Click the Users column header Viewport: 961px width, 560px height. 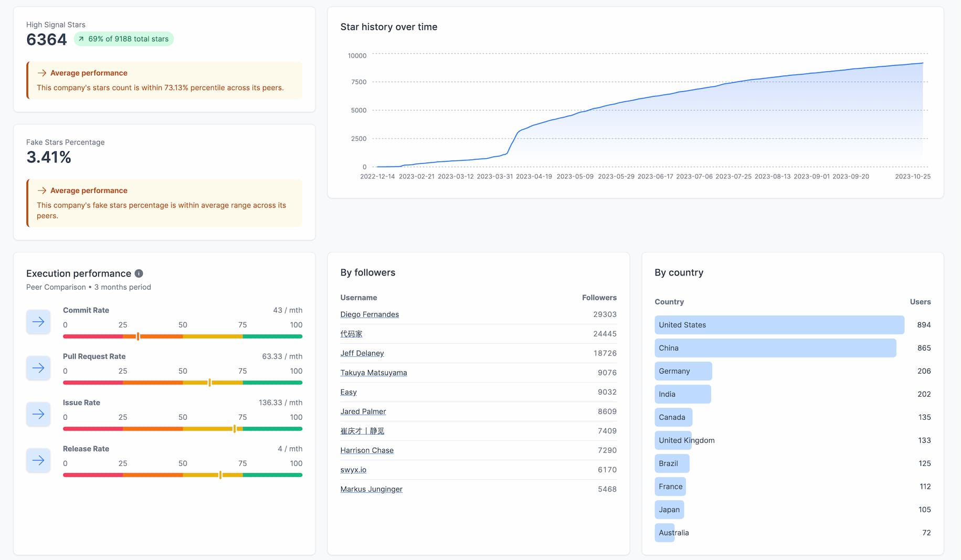pyautogui.click(x=921, y=302)
